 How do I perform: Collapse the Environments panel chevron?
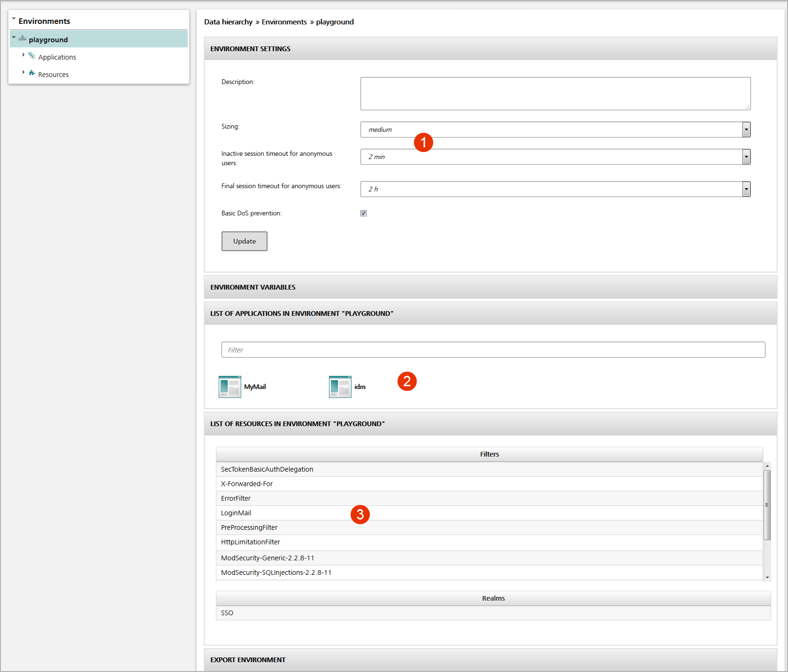pyautogui.click(x=14, y=19)
